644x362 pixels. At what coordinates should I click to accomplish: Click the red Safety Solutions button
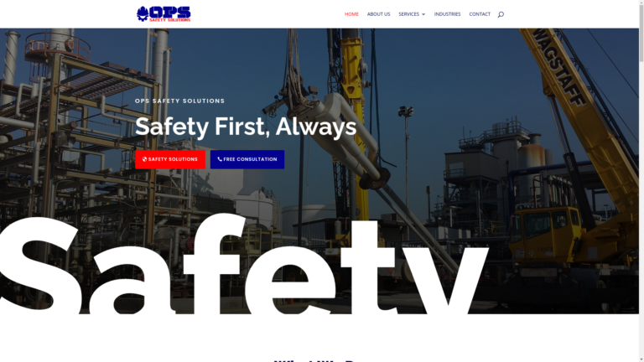pos(170,159)
